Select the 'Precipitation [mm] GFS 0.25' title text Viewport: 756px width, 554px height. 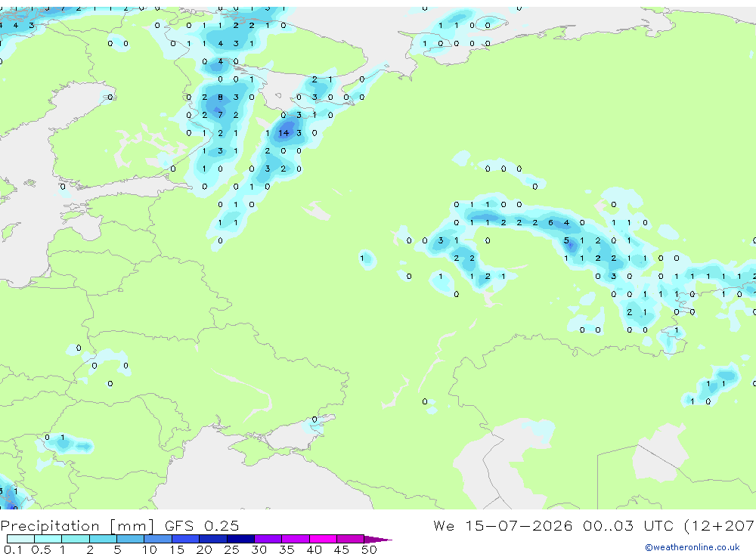[119, 525]
